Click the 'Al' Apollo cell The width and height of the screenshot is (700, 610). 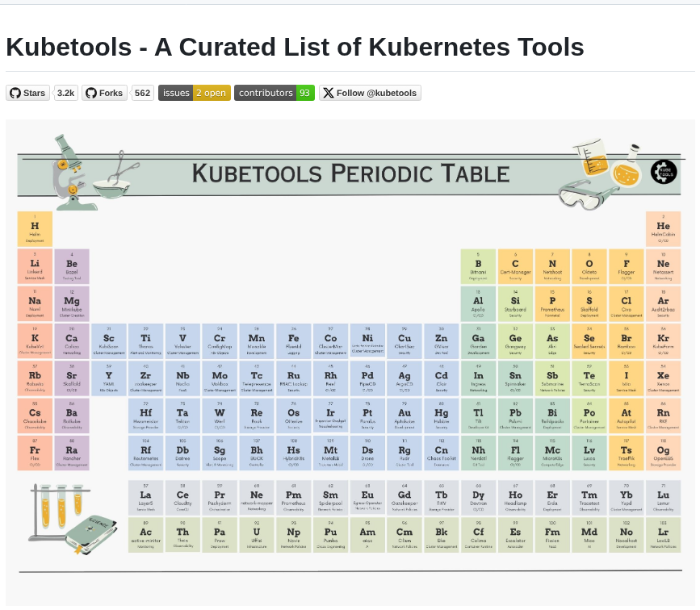[478, 304]
